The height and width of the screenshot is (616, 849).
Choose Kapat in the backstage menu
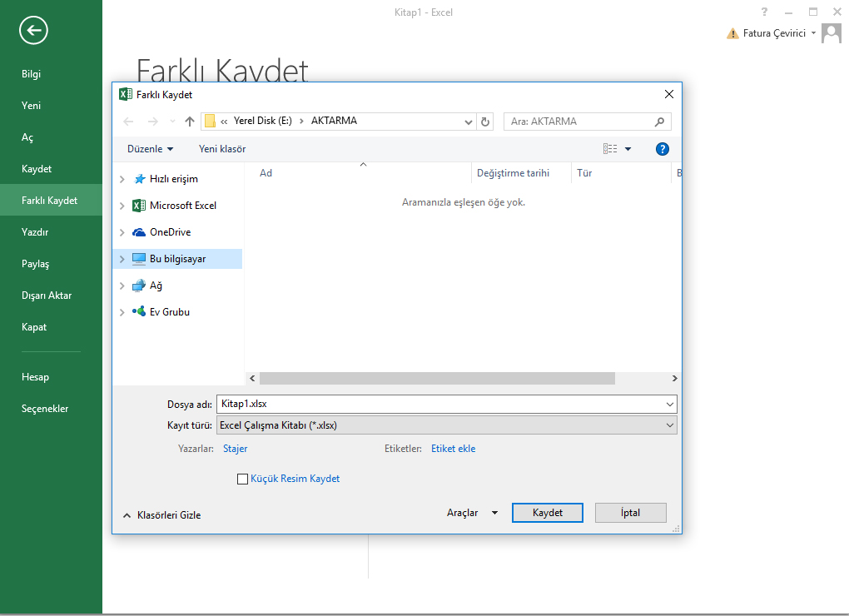[x=34, y=327]
